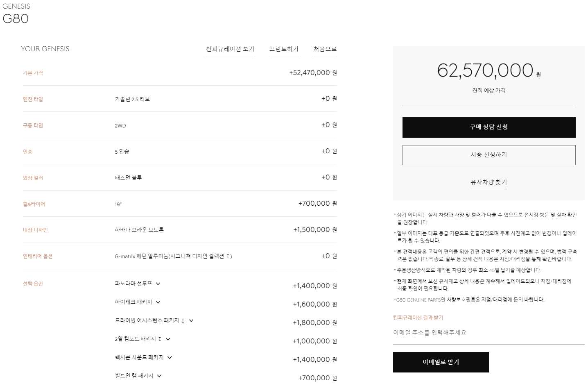Viewport: 588px width, 386px height.
Task: Click the 견적 예상 가격 caption
Action: point(489,91)
